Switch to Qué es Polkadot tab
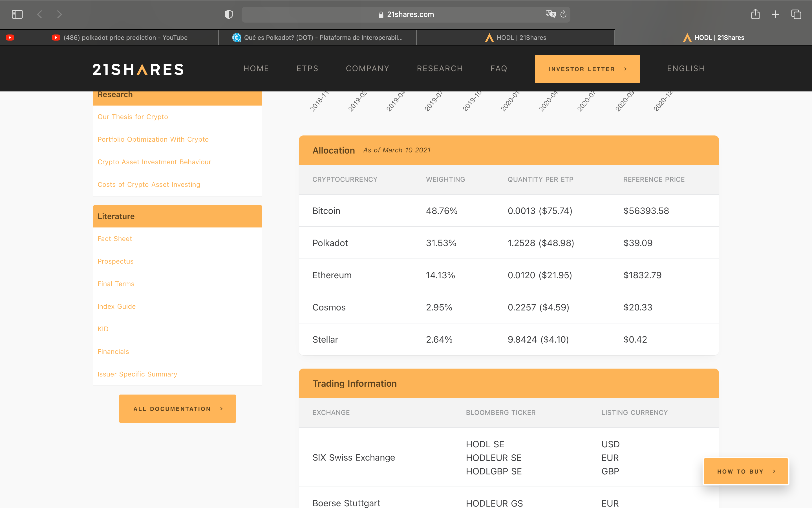 (x=317, y=38)
